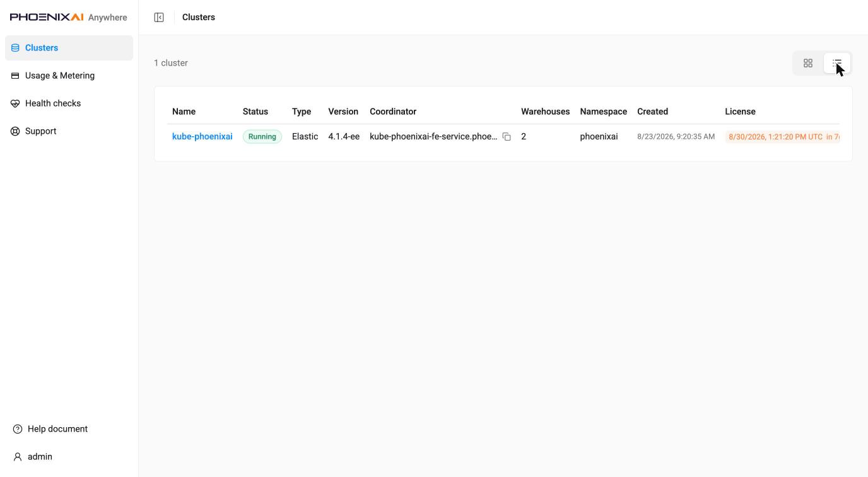Click the admin user icon
The image size is (868, 477).
point(18,457)
